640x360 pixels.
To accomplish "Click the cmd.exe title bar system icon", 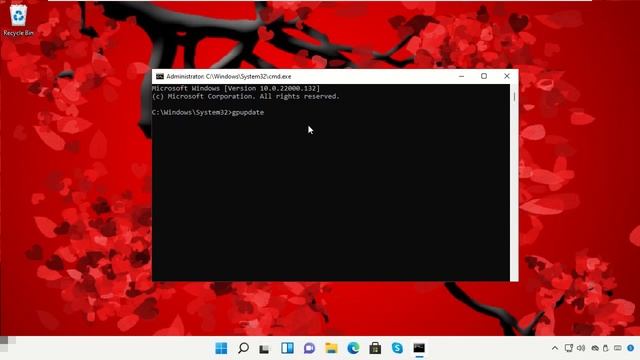I will [x=160, y=76].
